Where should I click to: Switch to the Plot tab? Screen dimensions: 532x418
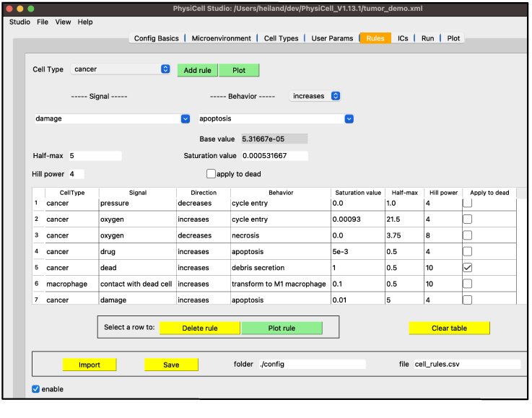pos(453,38)
